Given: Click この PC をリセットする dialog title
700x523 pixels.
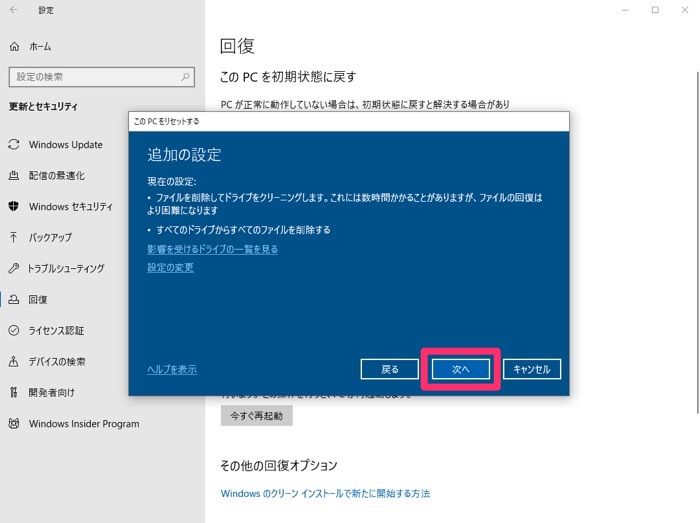Looking at the screenshot, I should 167,121.
